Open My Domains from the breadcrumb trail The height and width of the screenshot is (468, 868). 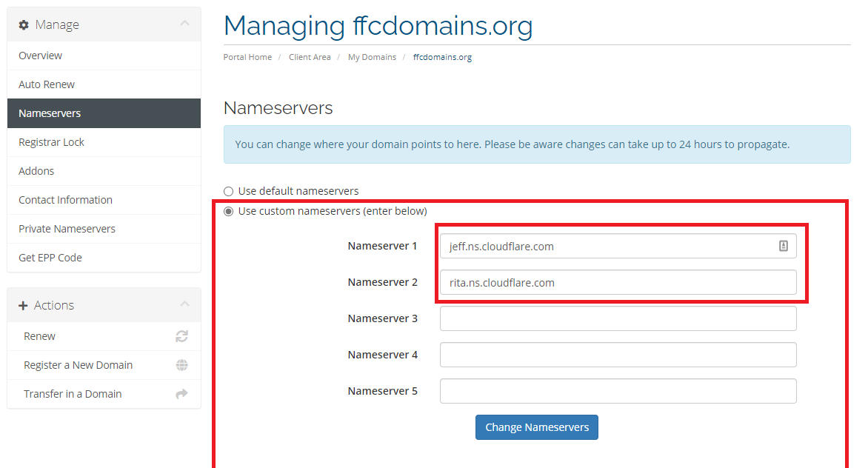tap(372, 56)
